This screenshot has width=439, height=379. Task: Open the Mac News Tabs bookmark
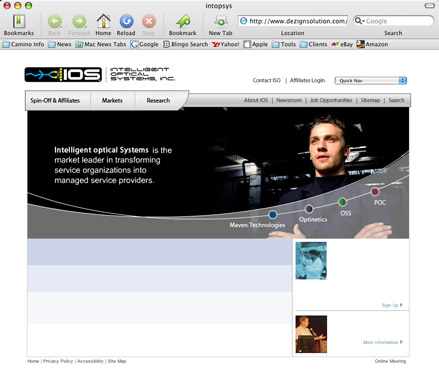101,44
